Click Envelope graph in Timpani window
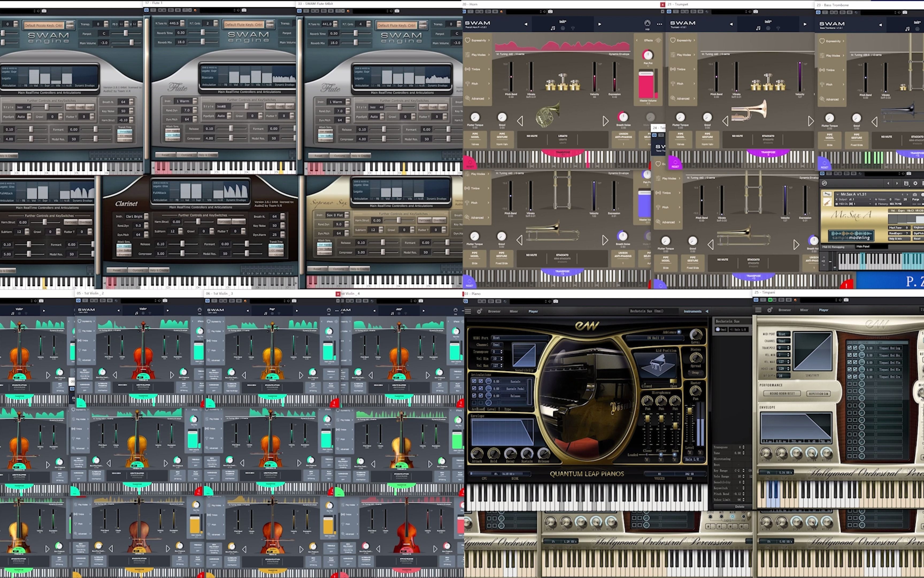This screenshot has height=578, width=924. 796,427
